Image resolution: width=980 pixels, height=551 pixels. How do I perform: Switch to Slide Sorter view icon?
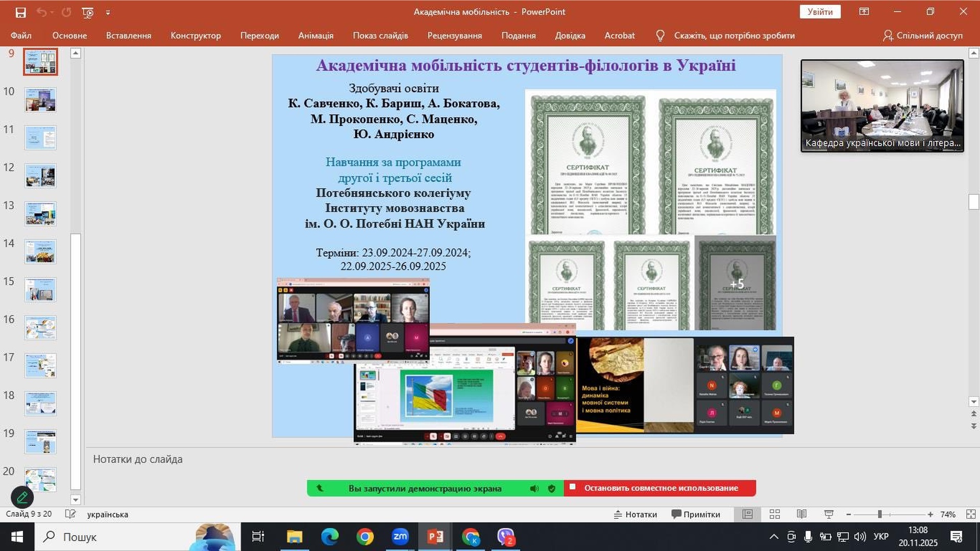774,514
